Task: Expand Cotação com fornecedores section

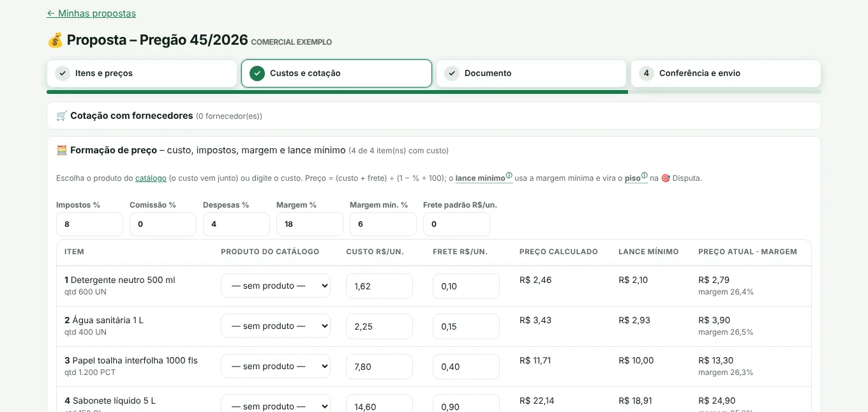Action: (434, 116)
